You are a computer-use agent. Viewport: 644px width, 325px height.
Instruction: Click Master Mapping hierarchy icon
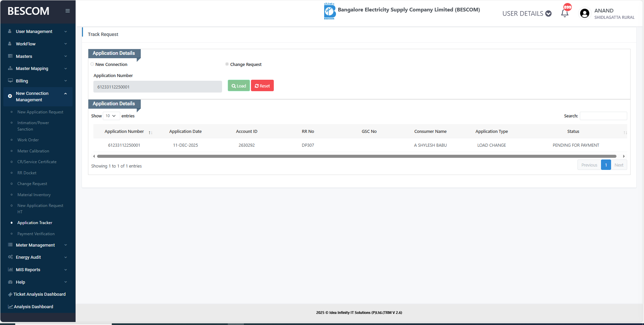tap(10, 68)
